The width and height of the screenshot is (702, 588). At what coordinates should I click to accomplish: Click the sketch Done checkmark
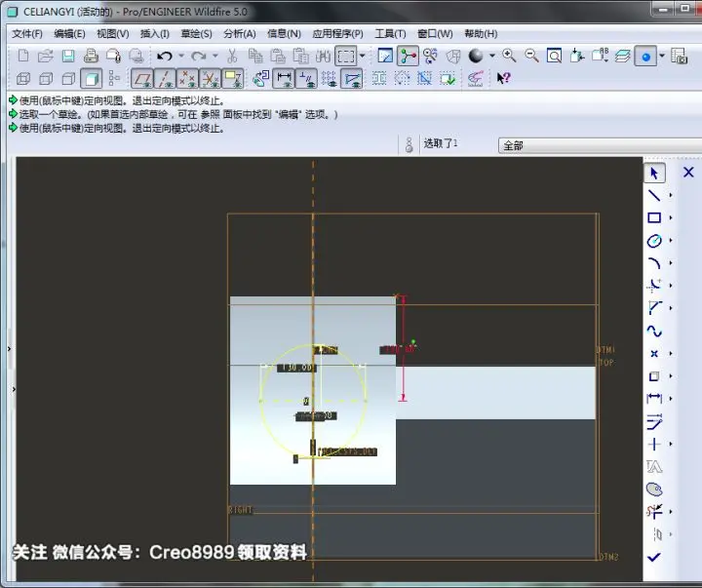[653, 557]
